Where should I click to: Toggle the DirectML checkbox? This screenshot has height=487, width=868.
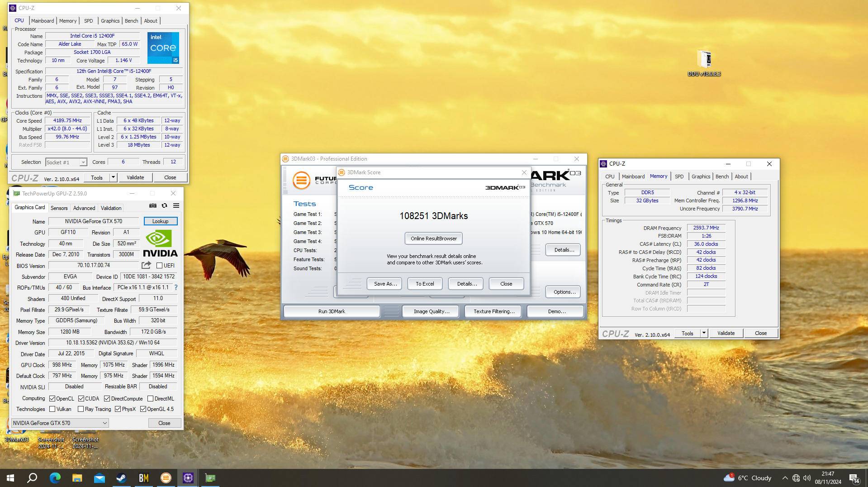(150, 399)
